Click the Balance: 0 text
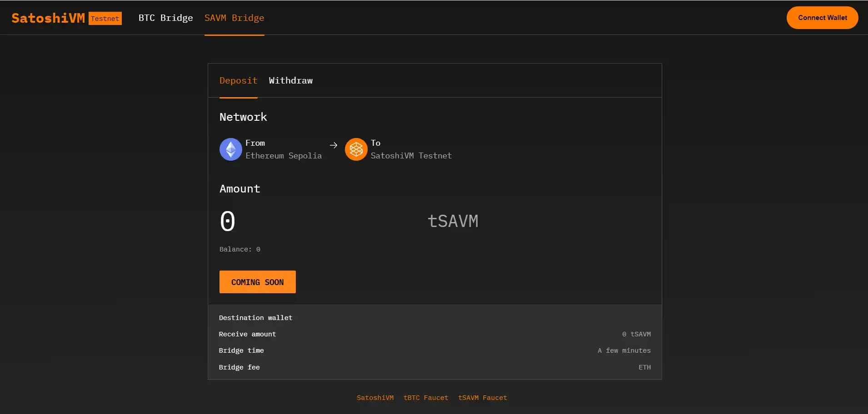The height and width of the screenshot is (414, 868). tap(239, 249)
